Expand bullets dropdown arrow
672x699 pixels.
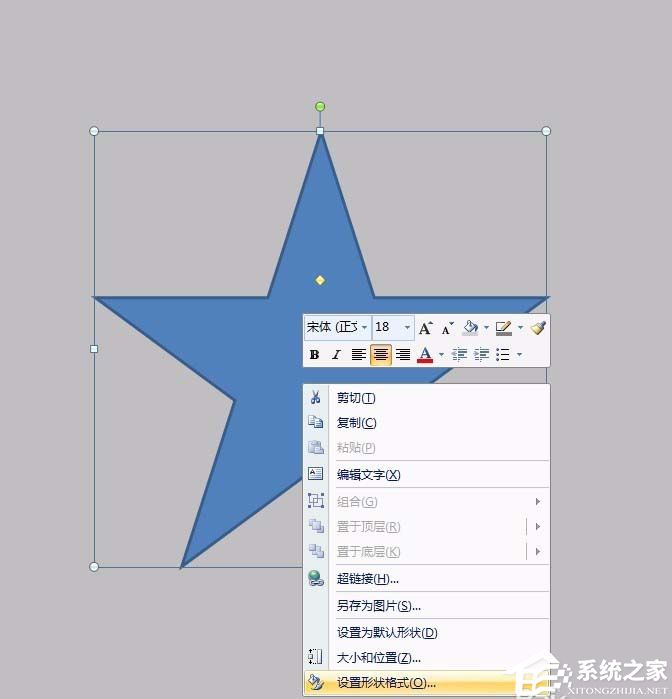519,355
